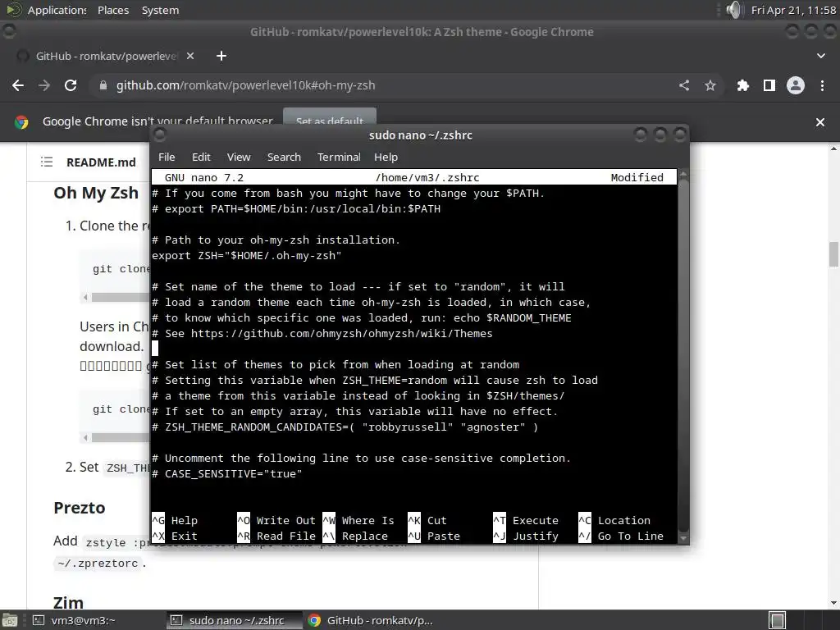
Task: Open the Terminal menu in menubar
Action: click(x=339, y=157)
